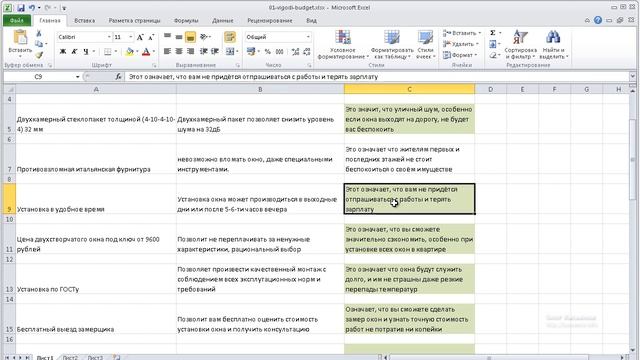
Task: Decrease indent in the alignment group
Action: coord(204,51)
